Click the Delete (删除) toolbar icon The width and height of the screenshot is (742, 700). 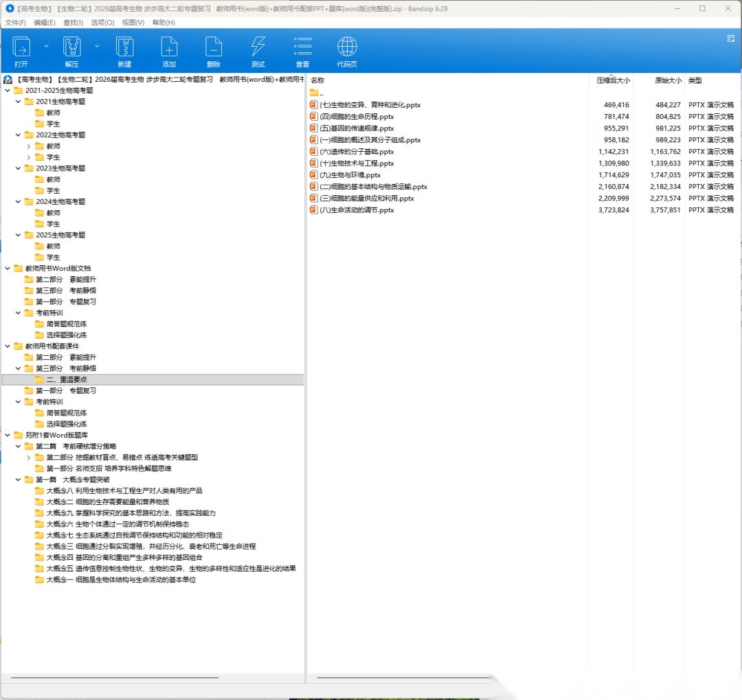(214, 47)
